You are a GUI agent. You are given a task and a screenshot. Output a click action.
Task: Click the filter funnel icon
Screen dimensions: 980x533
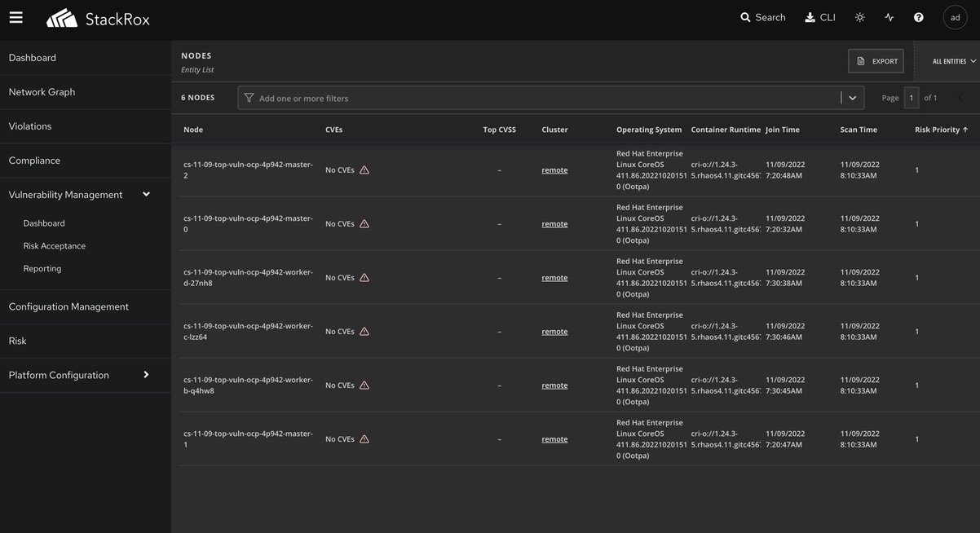pos(249,98)
